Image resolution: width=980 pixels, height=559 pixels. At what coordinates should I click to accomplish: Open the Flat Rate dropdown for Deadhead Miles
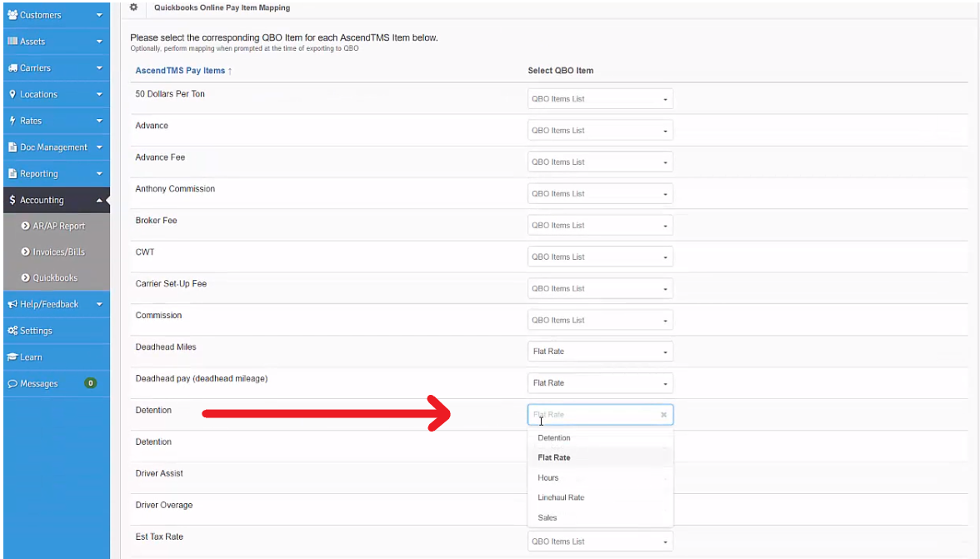[x=600, y=352]
